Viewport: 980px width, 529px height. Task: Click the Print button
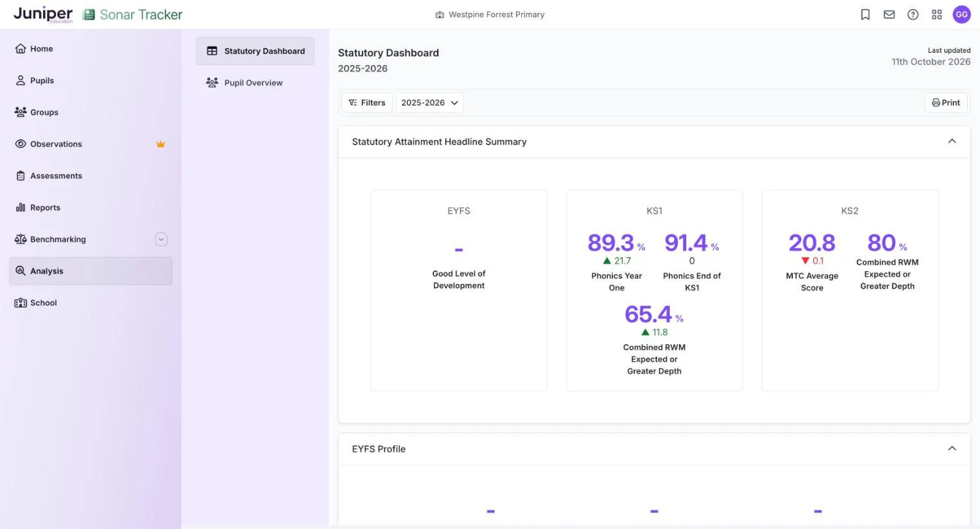pyautogui.click(x=945, y=102)
